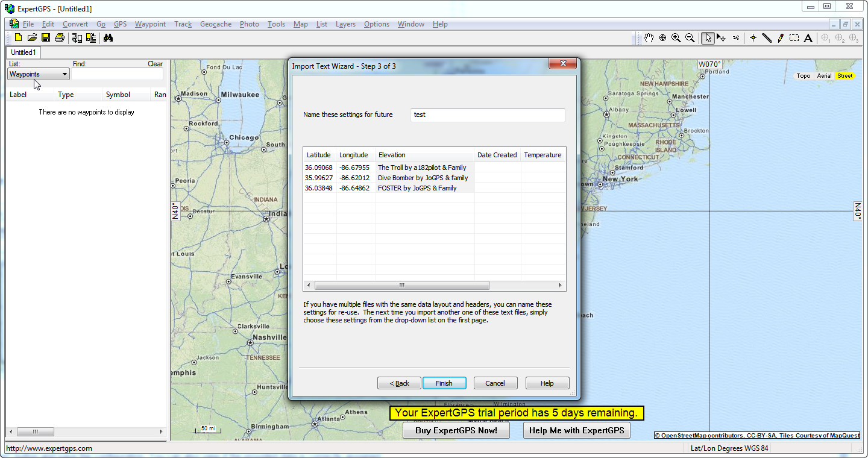Image resolution: width=868 pixels, height=458 pixels.
Task: Click the Help Me with ExpertGPS button
Action: [x=577, y=430]
